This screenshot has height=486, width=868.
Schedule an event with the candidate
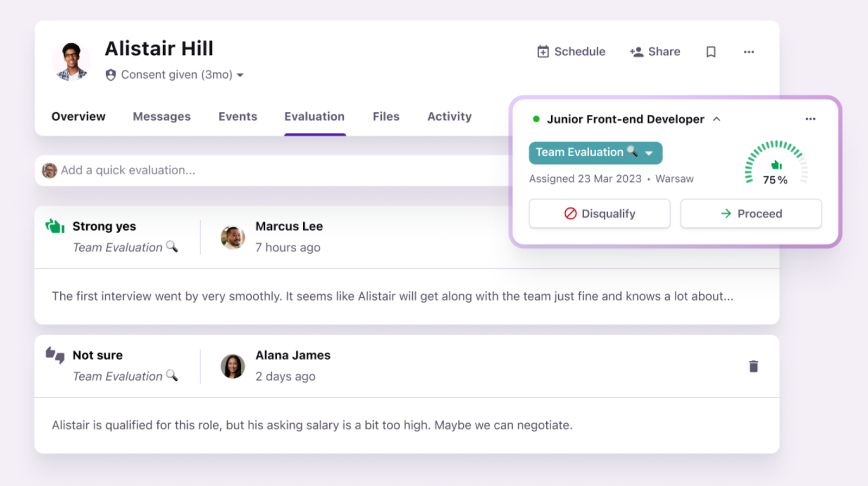coord(571,52)
